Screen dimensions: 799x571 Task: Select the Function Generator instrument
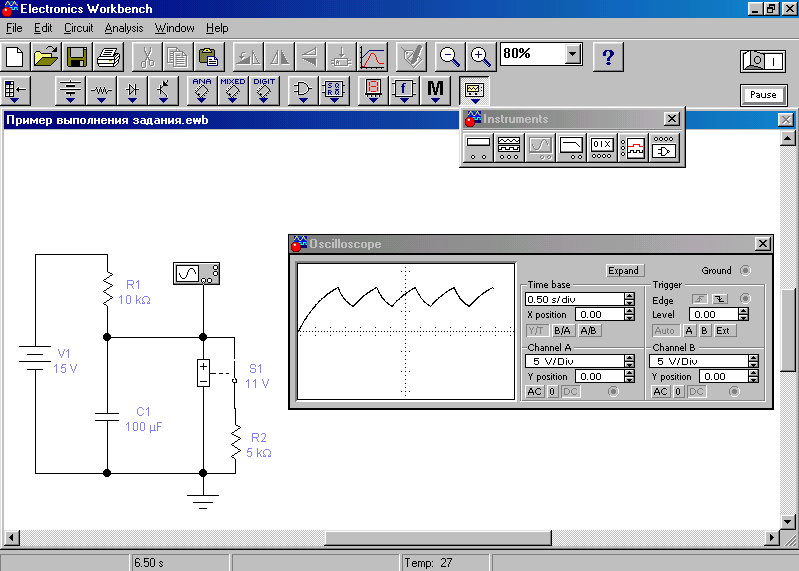pos(509,148)
